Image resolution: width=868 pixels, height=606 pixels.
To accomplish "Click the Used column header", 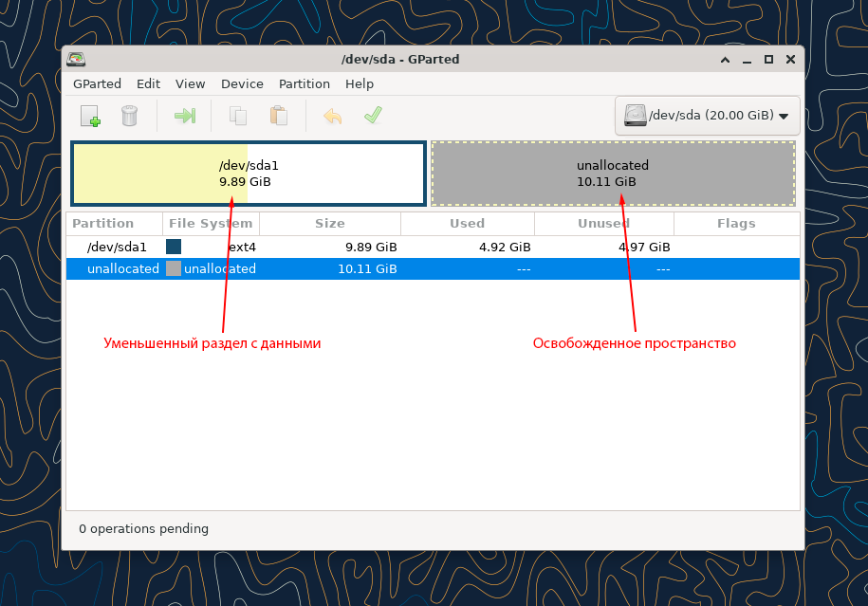I will point(468,224).
